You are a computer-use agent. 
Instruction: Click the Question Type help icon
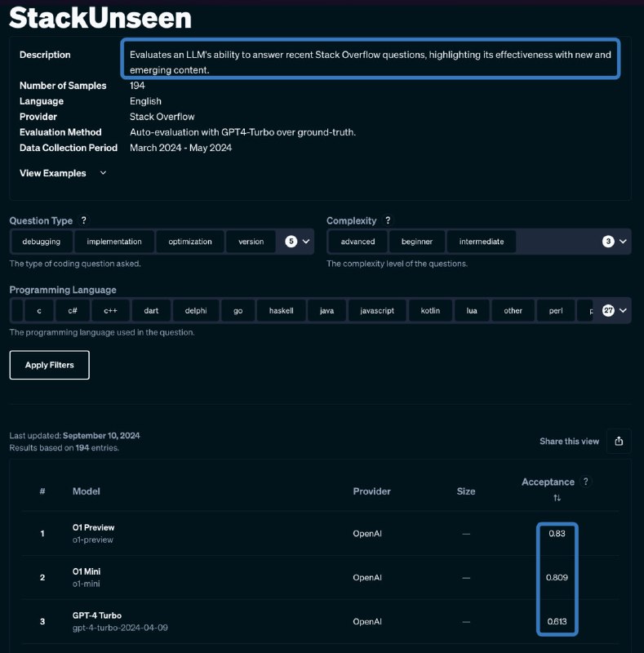point(84,220)
